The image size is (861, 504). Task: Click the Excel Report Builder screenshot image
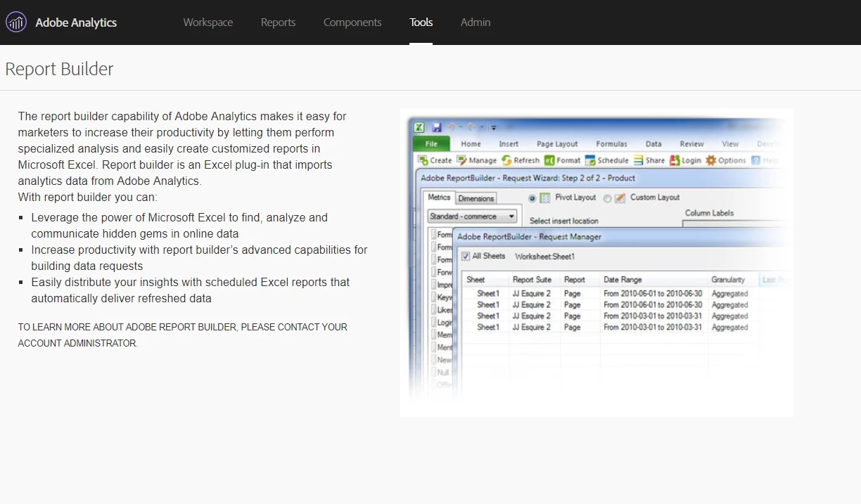[597, 262]
